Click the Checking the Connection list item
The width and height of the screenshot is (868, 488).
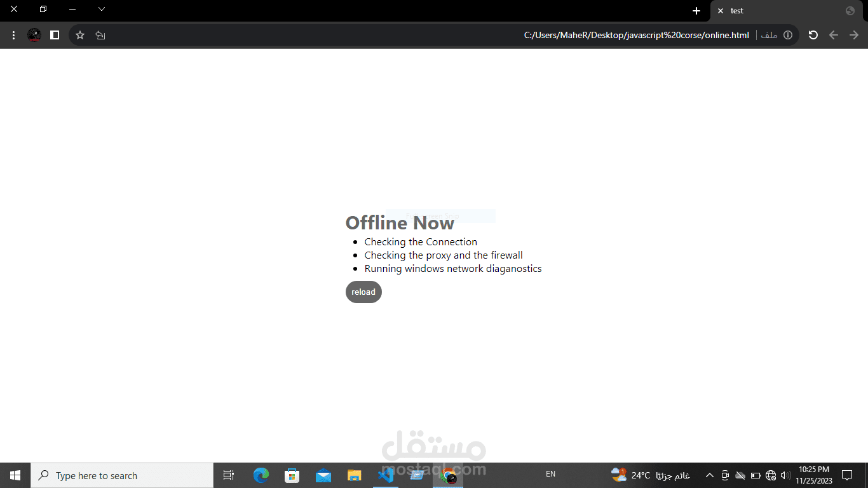[x=421, y=241]
